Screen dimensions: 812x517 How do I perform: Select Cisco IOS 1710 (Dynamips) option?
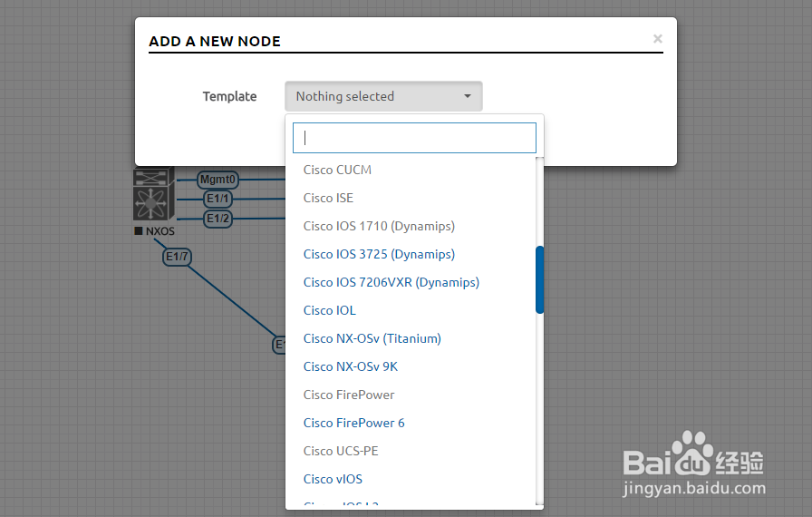tap(379, 227)
